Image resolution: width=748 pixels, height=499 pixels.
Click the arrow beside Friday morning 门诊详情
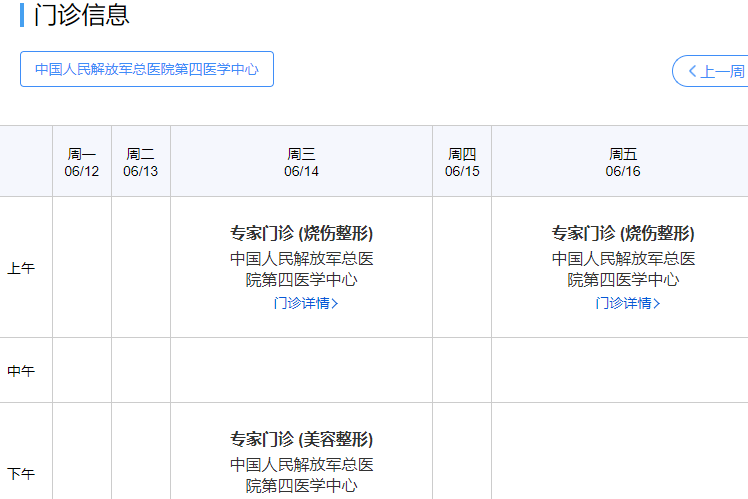[x=657, y=304]
